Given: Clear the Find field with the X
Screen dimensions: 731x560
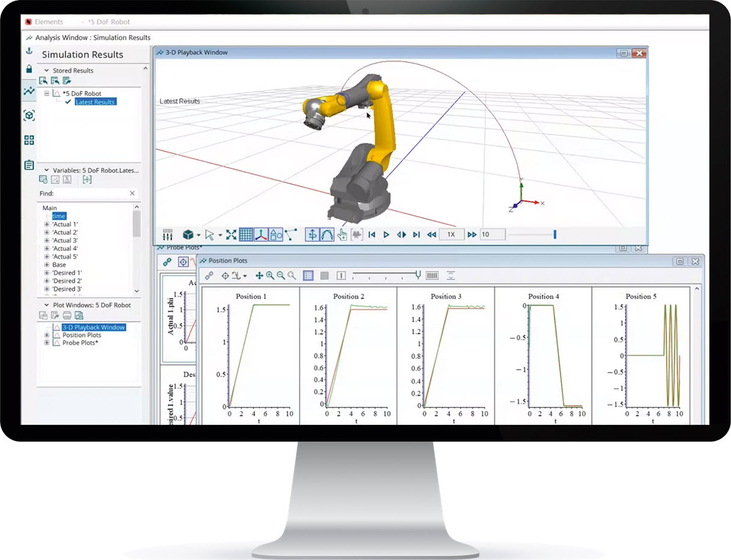Looking at the screenshot, I should point(132,193).
